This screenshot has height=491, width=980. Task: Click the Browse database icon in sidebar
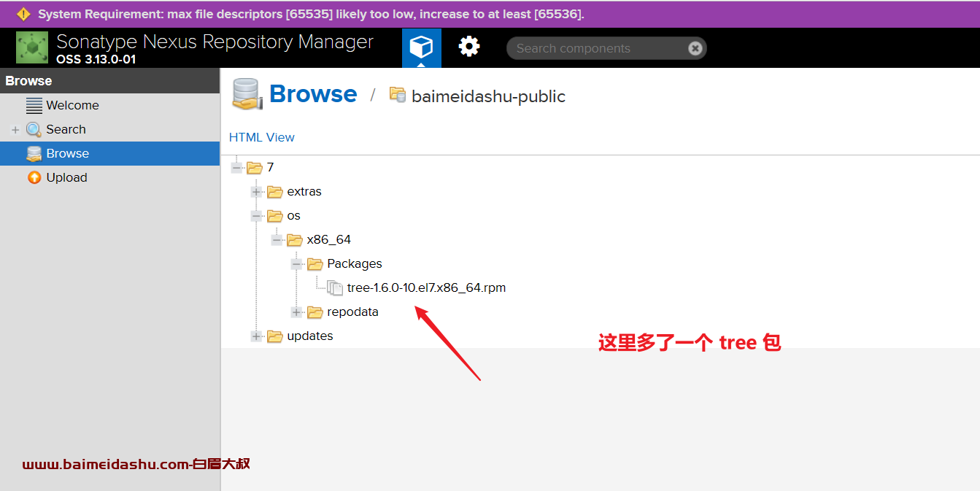coord(34,153)
